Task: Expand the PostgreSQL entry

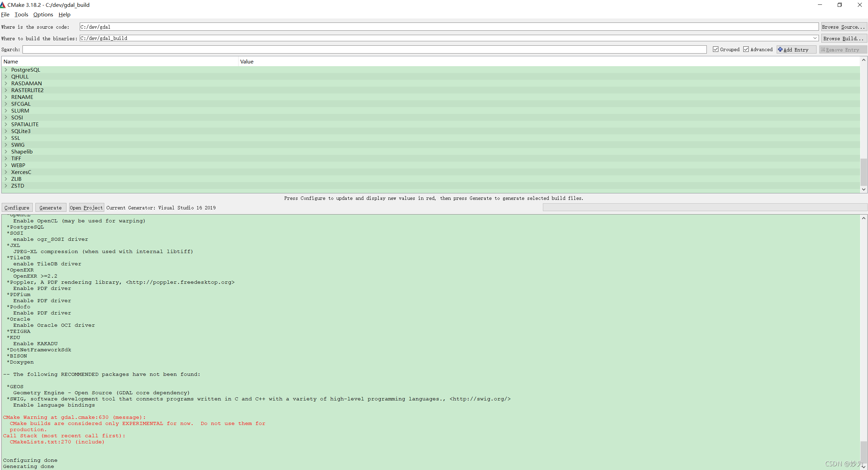Action: click(x=6, y=70)
